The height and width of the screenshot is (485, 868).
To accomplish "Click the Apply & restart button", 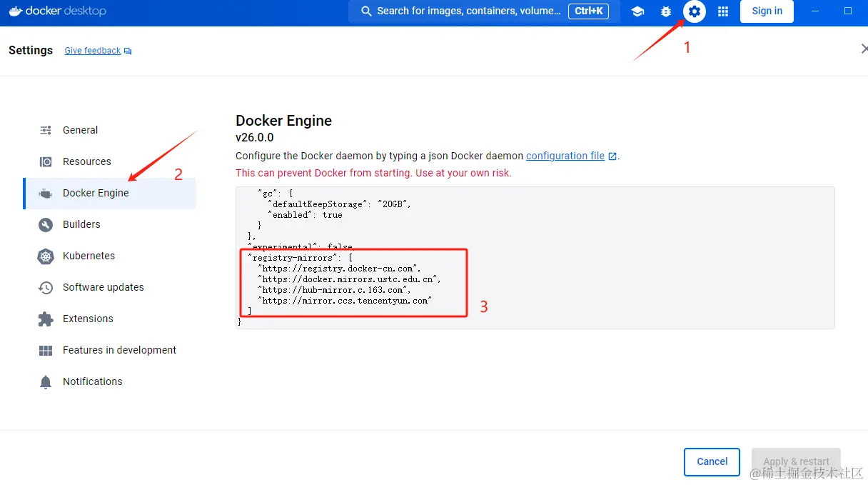I will [x=796, y=461].
